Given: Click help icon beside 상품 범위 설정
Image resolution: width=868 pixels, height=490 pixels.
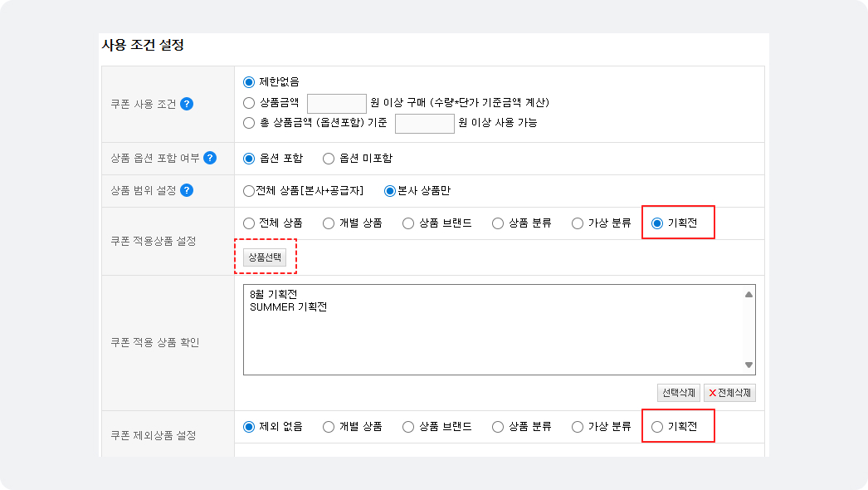Looking at the screenshot, I should pos(187,190).
